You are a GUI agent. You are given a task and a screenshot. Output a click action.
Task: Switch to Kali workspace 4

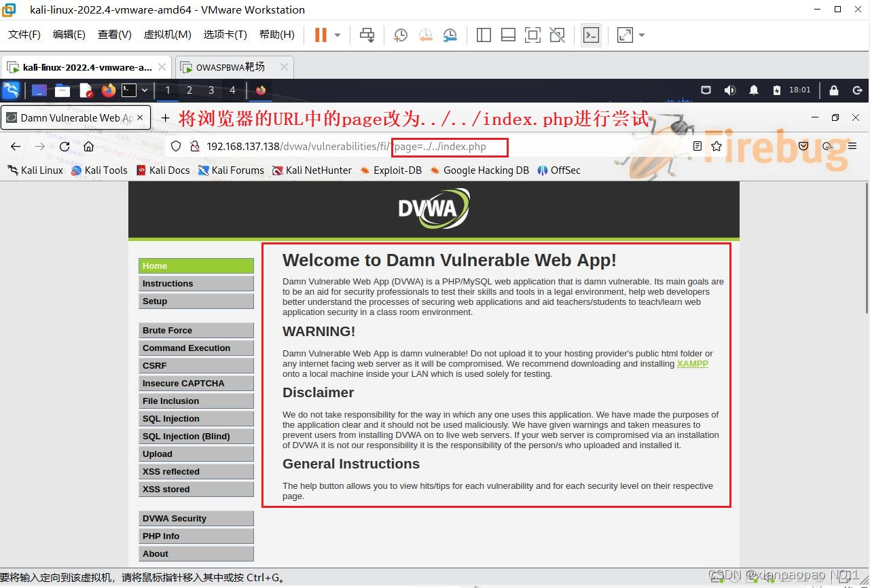[232, 90]
